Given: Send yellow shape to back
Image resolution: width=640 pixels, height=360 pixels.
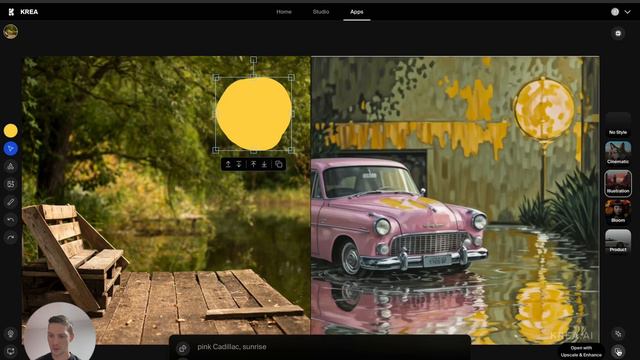Looking at the screenshot, I should click(264, 164).
